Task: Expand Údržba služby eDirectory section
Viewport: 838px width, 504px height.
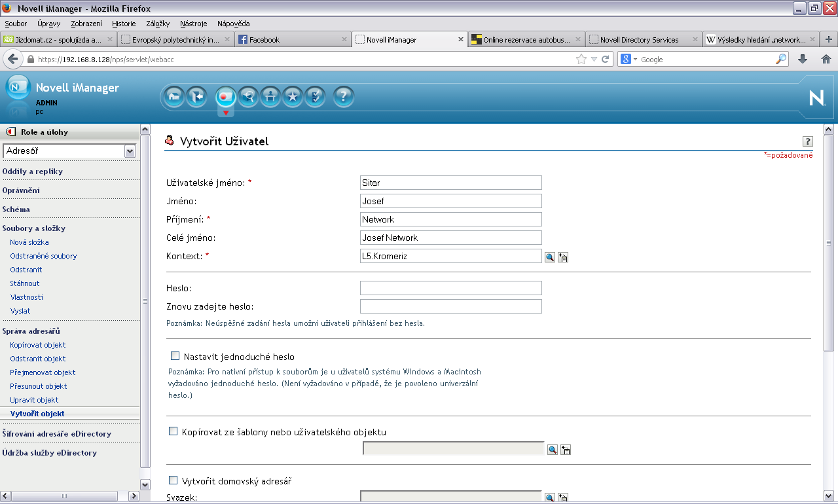Action: click(x=50, y=453)
